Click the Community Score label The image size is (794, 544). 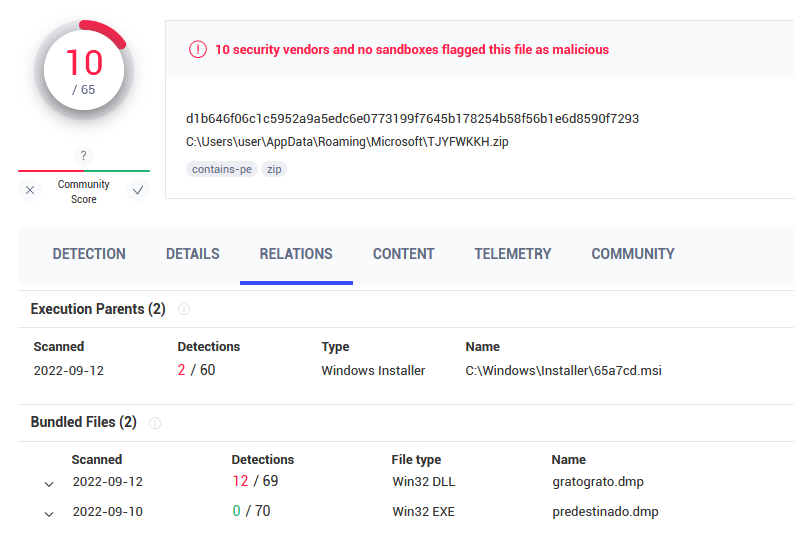point(84,191)
